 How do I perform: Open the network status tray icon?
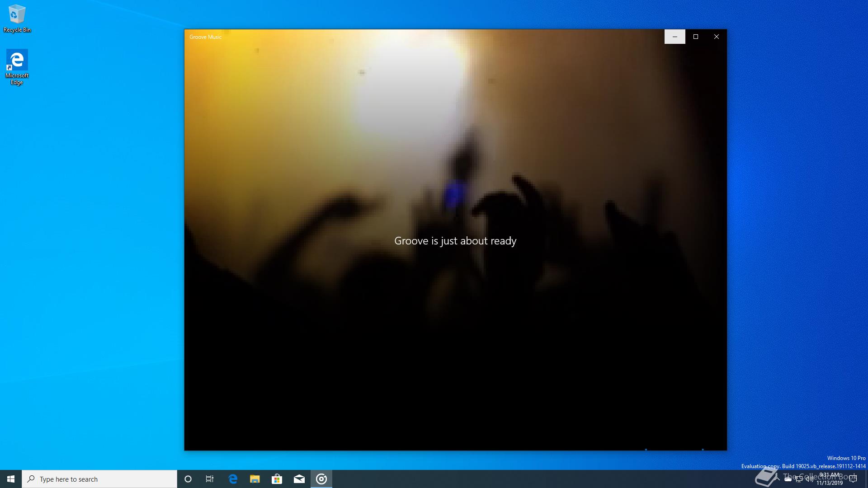coord(799,479)
